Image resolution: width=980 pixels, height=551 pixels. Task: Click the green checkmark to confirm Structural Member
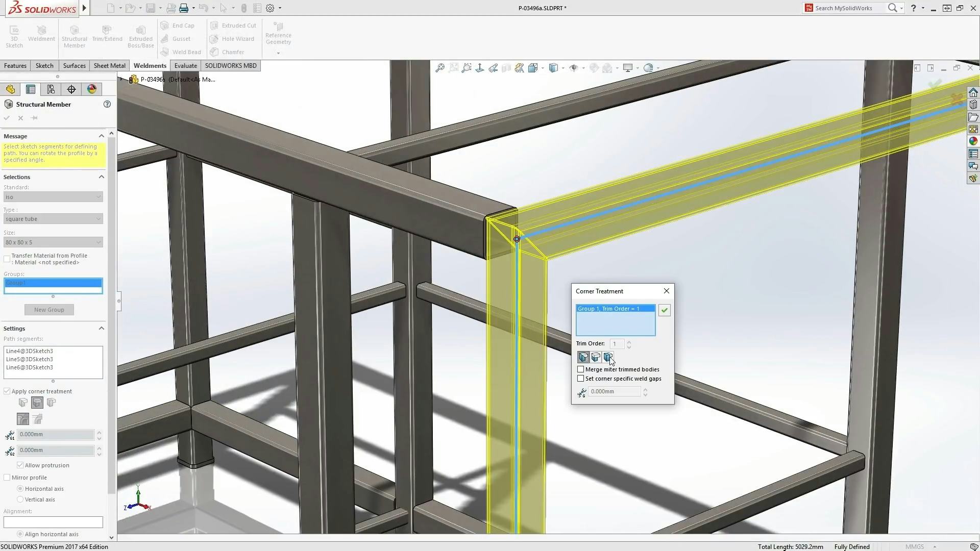[x=6, y=117]
